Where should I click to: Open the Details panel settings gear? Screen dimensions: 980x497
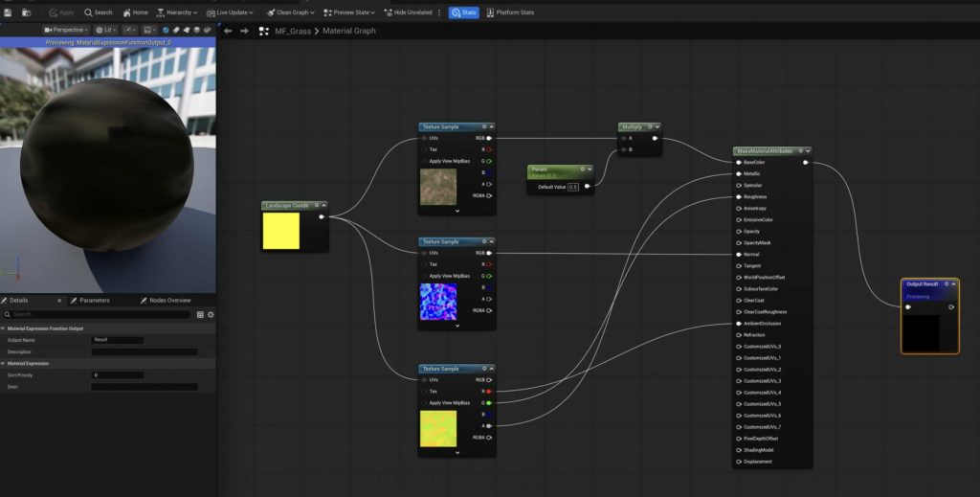211,314
